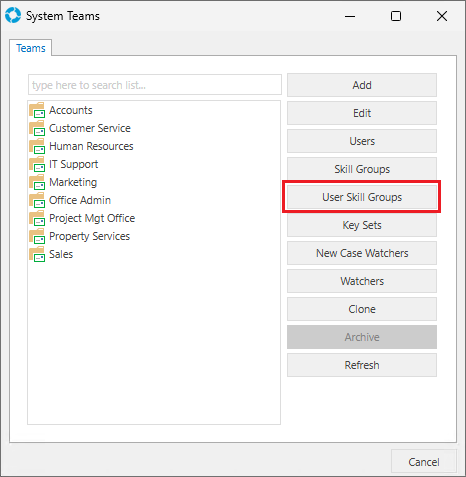Click the System Teams app logo icon
The width and height of the screenshot is (466, 477).
(13, 16)
